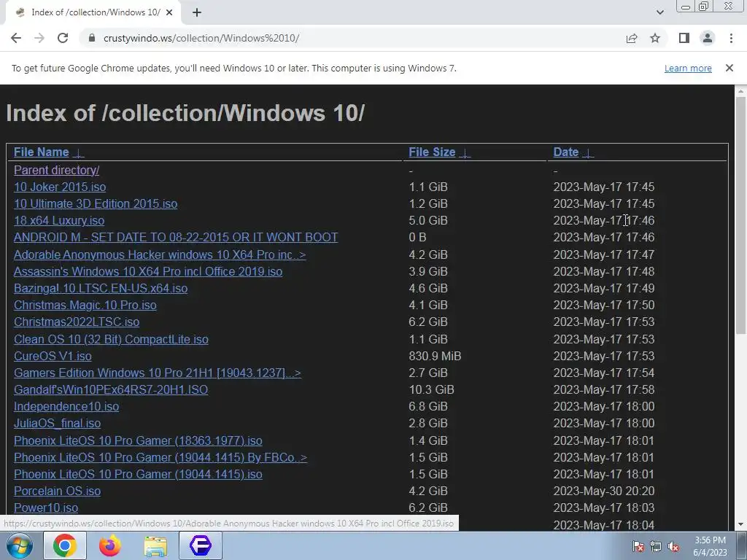Click the muted volume tray icon

click(673, 546)
